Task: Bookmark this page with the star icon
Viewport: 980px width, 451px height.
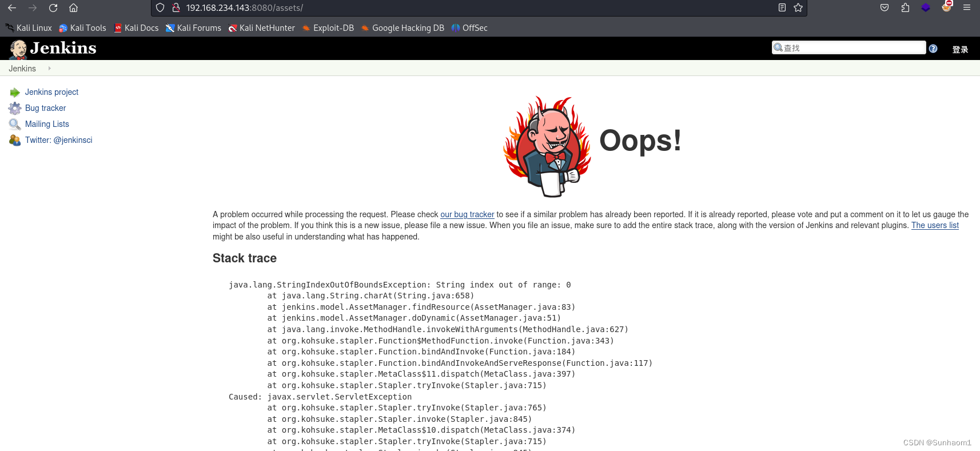Action: point(798,8)
